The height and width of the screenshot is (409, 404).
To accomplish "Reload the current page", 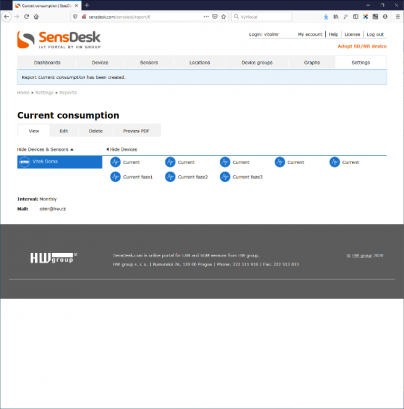I will (x=26, y=17).
